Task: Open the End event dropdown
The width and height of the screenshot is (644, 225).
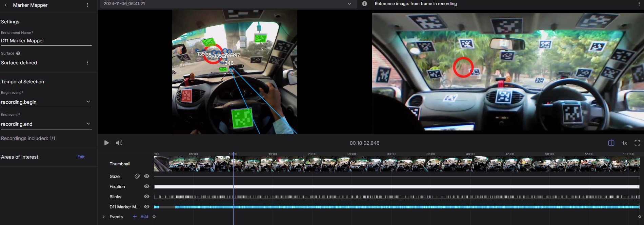Action: 46,124
